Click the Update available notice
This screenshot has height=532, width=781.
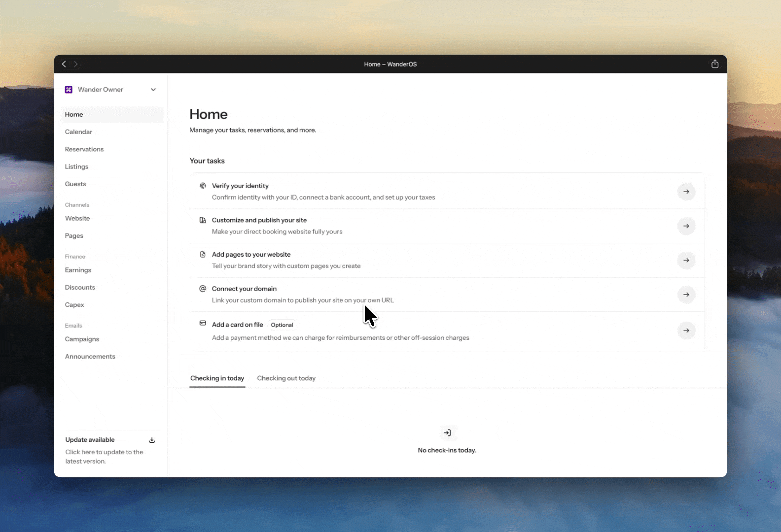[x=110, y=450]
